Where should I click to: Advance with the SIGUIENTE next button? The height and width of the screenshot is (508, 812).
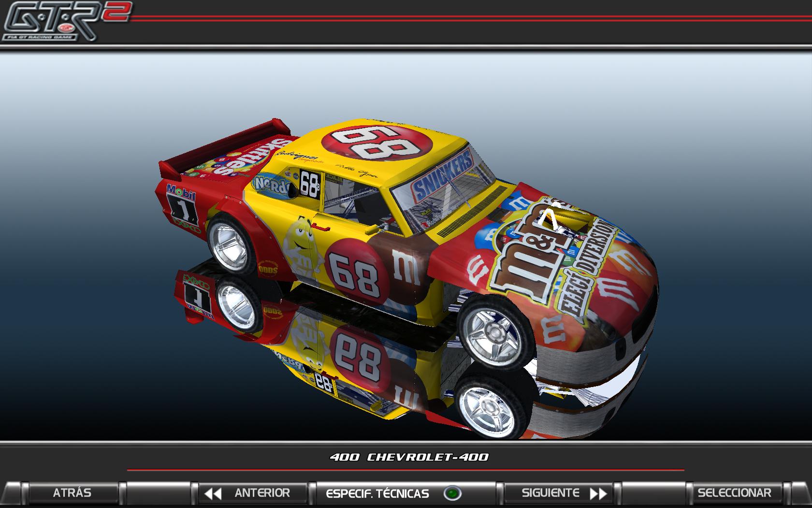tap(558, 493)
